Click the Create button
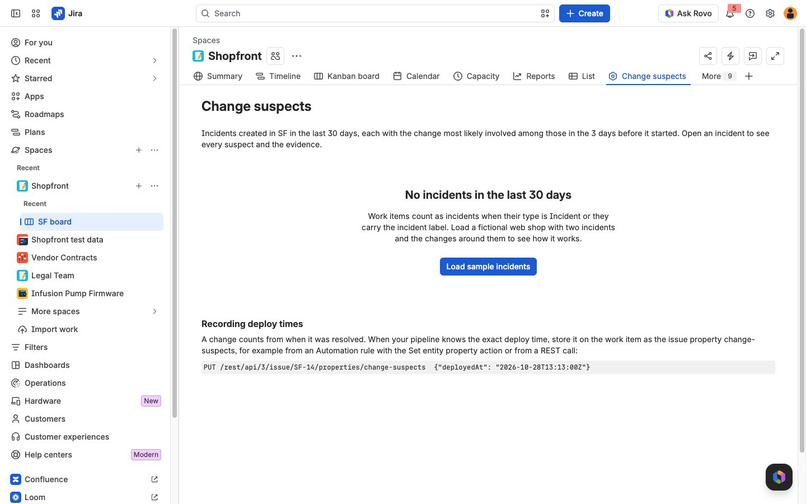The width and height of the screenshot is (806, 504). point(584,13)
